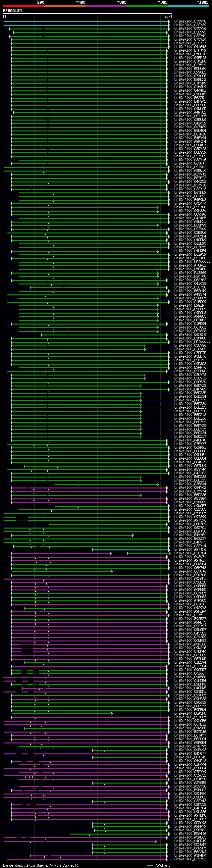Select label 'UniRef100_Q43381'
The height and width of the screenshot is (868, 212).
(190, 634)
